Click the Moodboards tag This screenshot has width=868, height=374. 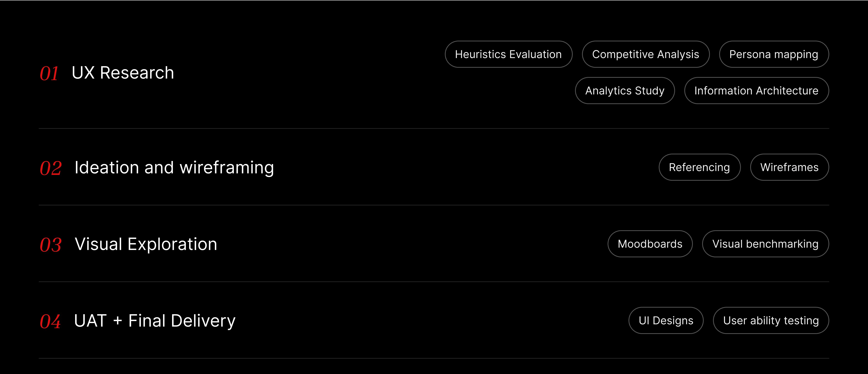point(650,244)
